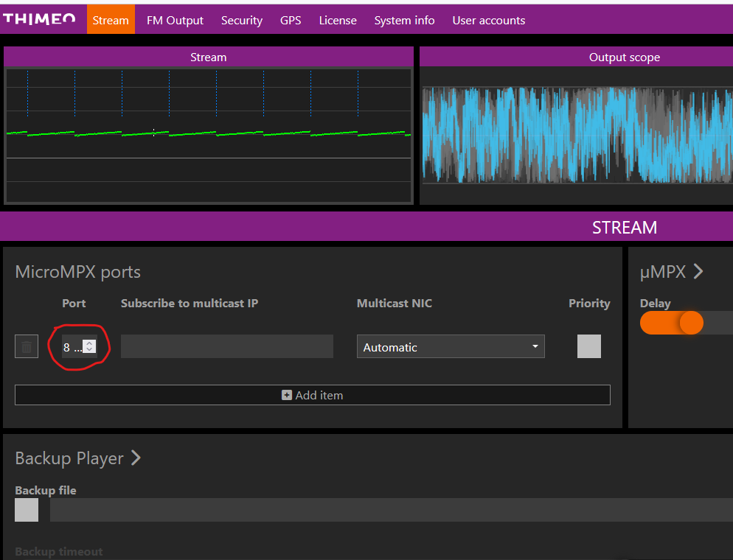
Task: Expand the µMPX section chevron
Action: pos(698,272)
